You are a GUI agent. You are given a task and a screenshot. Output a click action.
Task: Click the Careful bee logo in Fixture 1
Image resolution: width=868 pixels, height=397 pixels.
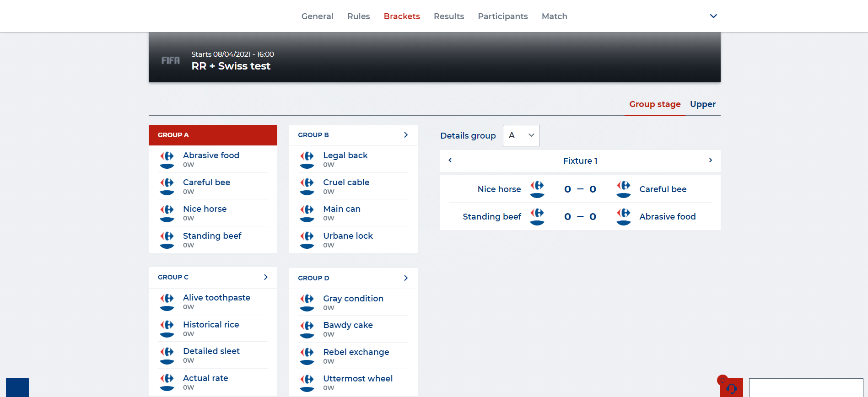pyautogui.click(x=623, y=189)
